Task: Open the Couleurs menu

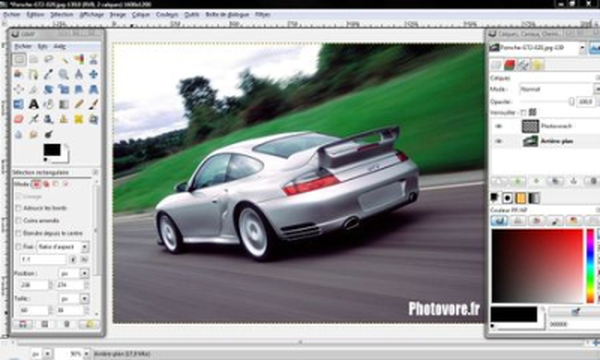Action: (167, 15)
